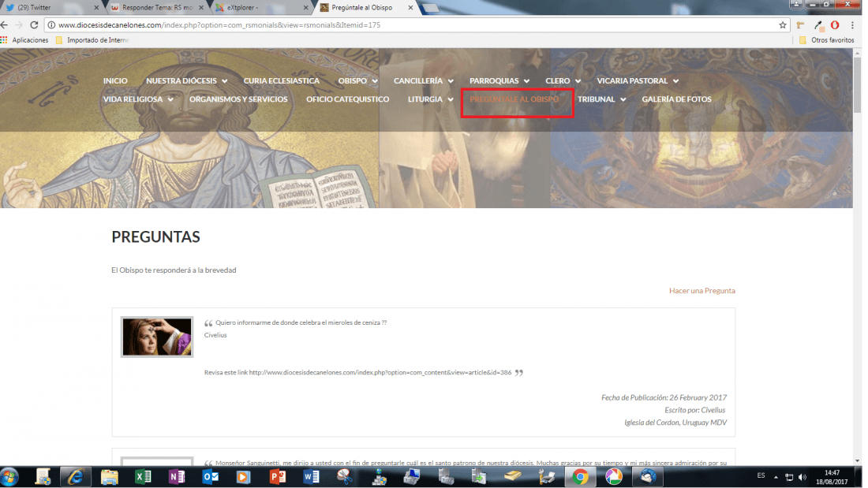Open the Oficio Catequistico menu item
The width and height of the screenshot is (868, 488).
[x=348, y=99]
